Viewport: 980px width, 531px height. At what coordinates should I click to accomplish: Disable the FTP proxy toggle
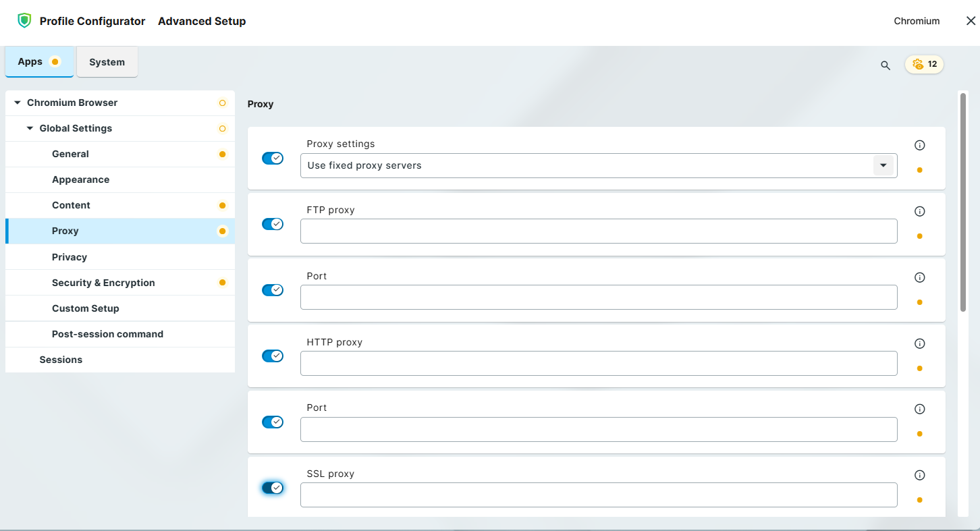point(273,224)
